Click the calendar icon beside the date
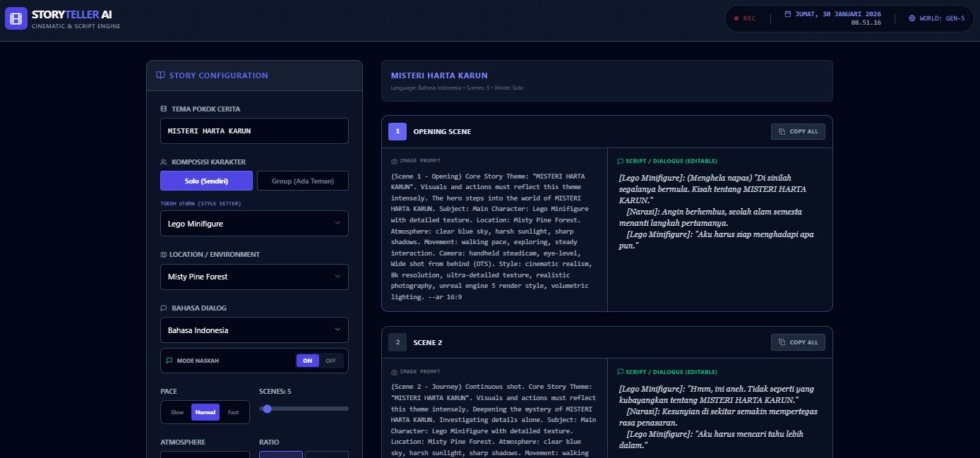 point(787,14)
